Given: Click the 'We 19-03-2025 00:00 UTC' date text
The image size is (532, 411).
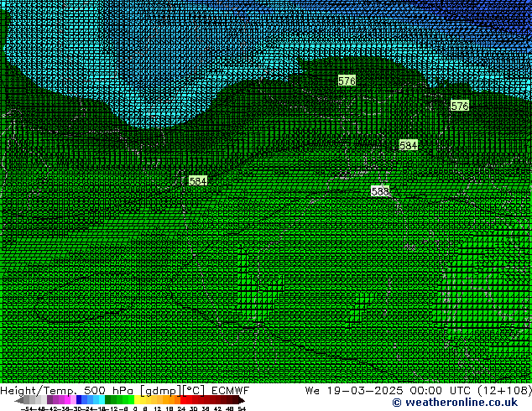Looking at the screenshot, I should click(389, 391).
